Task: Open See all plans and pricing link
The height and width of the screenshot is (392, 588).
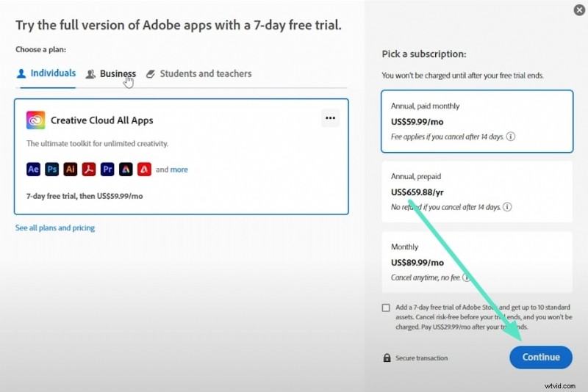Action: coord(55,228)
